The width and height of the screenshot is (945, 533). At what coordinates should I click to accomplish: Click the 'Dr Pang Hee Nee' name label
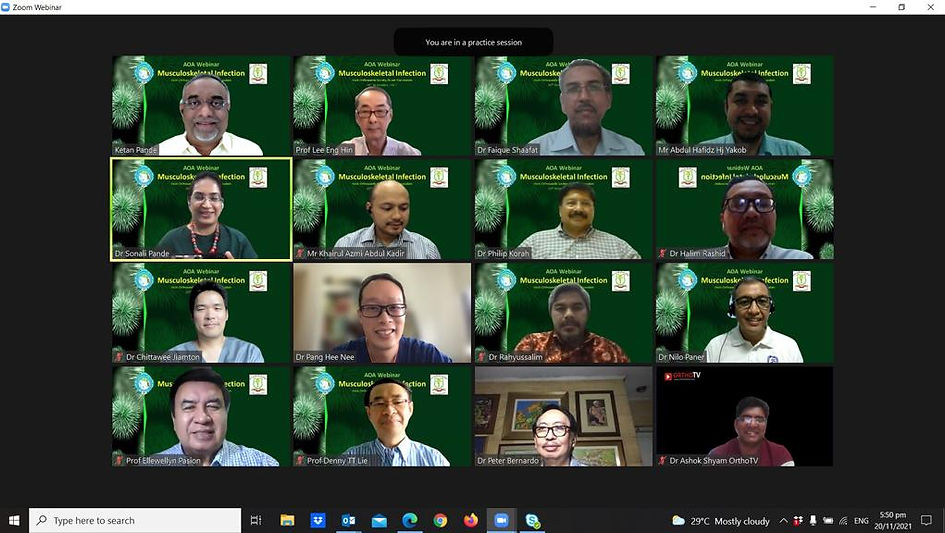[325, 357]
